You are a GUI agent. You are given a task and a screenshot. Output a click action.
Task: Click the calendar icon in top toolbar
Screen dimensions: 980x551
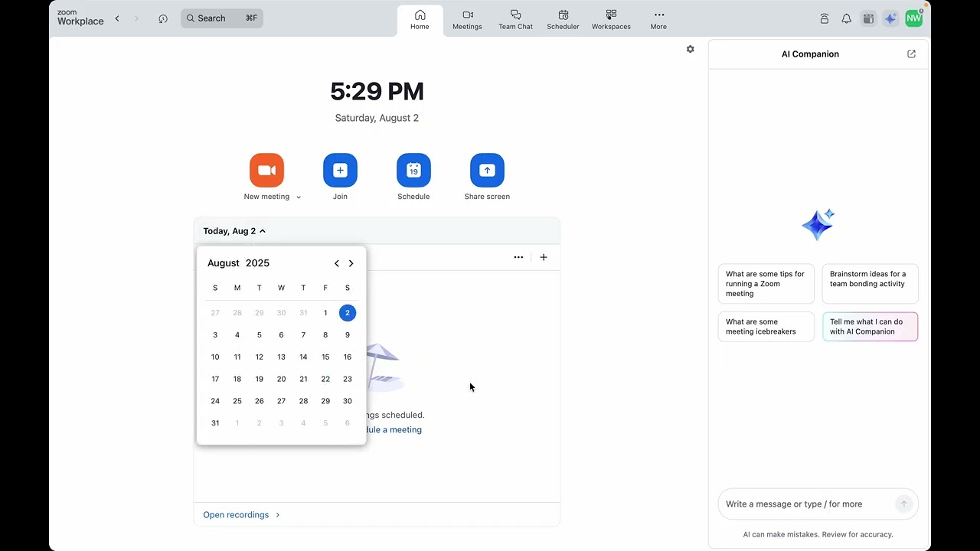pyautogui.click(x=868, y=18)
